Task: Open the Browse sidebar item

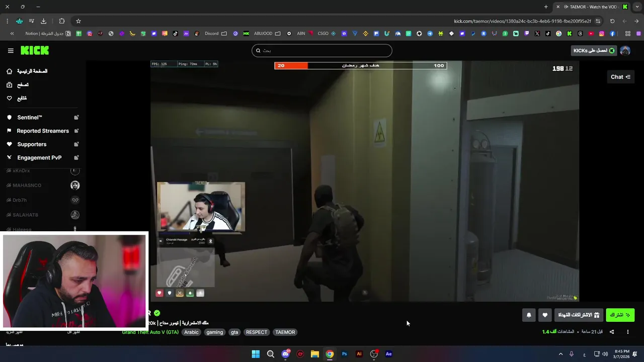Action: 18,85
